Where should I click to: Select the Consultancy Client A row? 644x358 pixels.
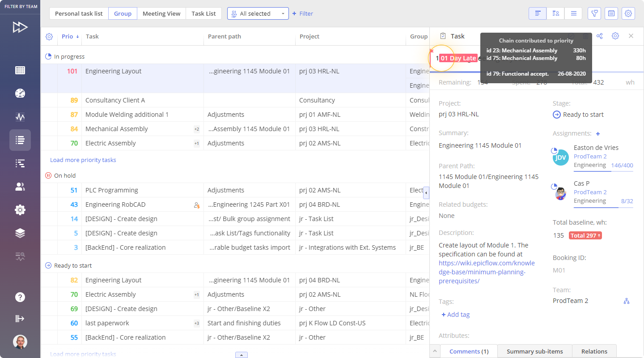coord(235,100)
